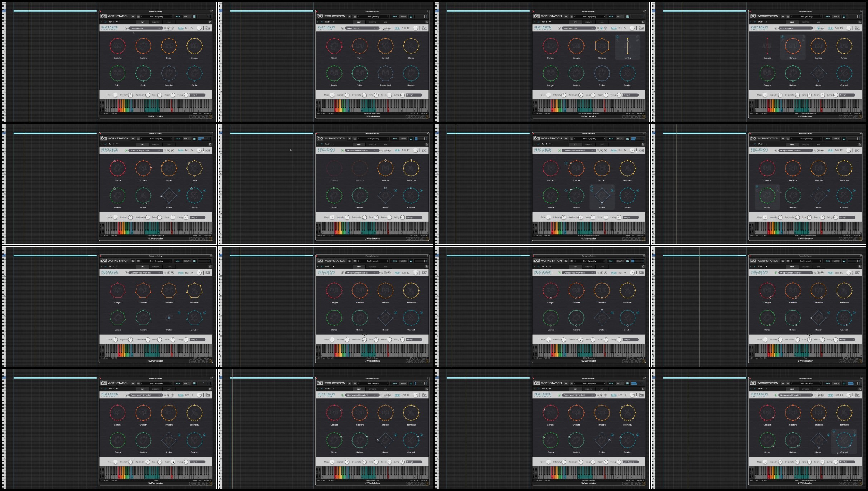Screen dimensions: 868x491
Task: Click next-preset arrow in Overskilled Spy frame header
Action: click(171, 16)
